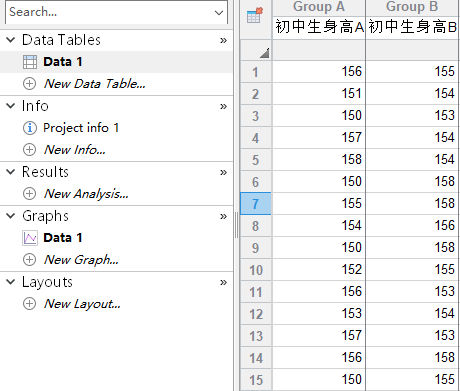Click New Layout link
Viewport: 460px width, 391px height.
[x=82, y=304]
